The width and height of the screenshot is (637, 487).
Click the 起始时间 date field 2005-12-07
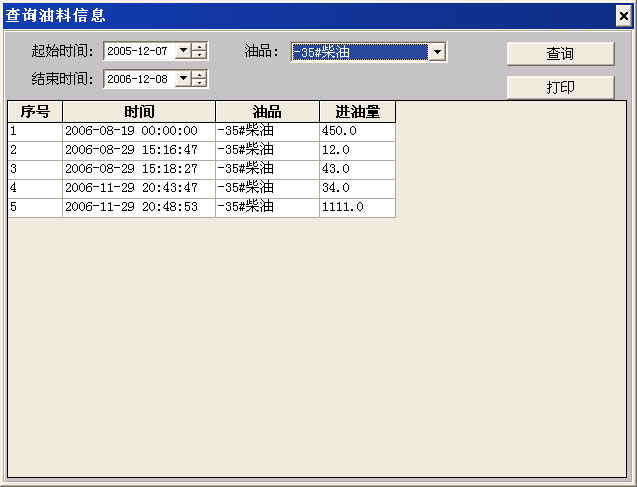tap(138, 51)
